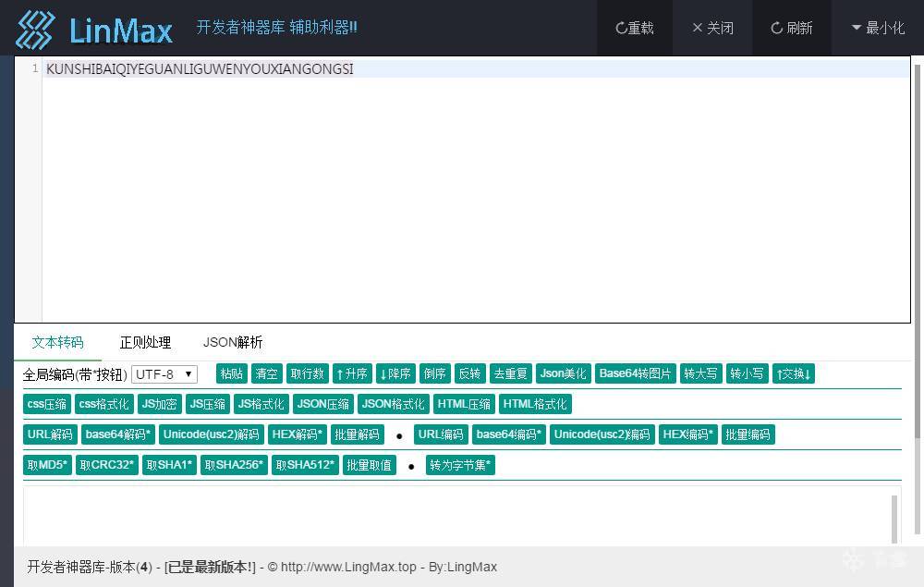Click the base64编码* button
Image resolution: width=924 pixels, height=587 pixels.
509,435
